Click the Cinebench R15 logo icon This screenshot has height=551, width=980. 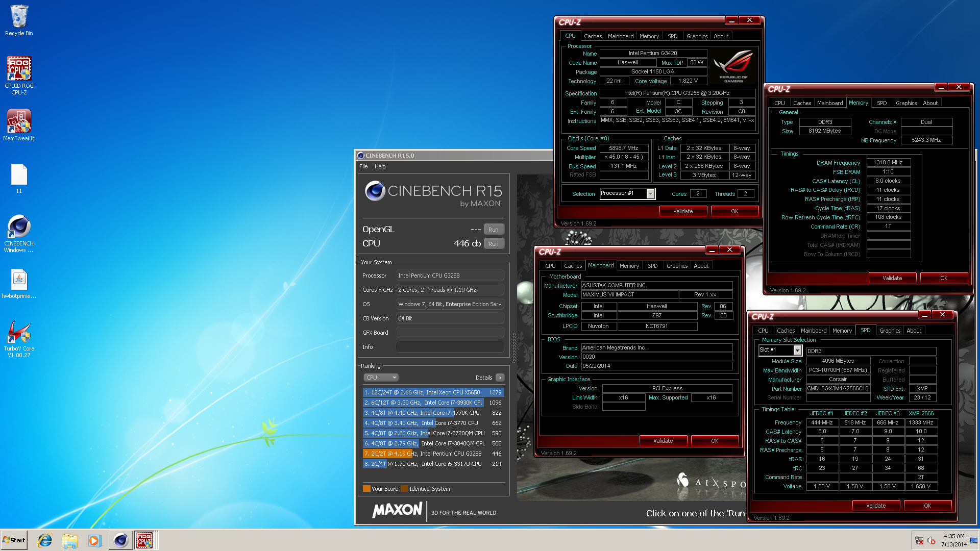375,191
